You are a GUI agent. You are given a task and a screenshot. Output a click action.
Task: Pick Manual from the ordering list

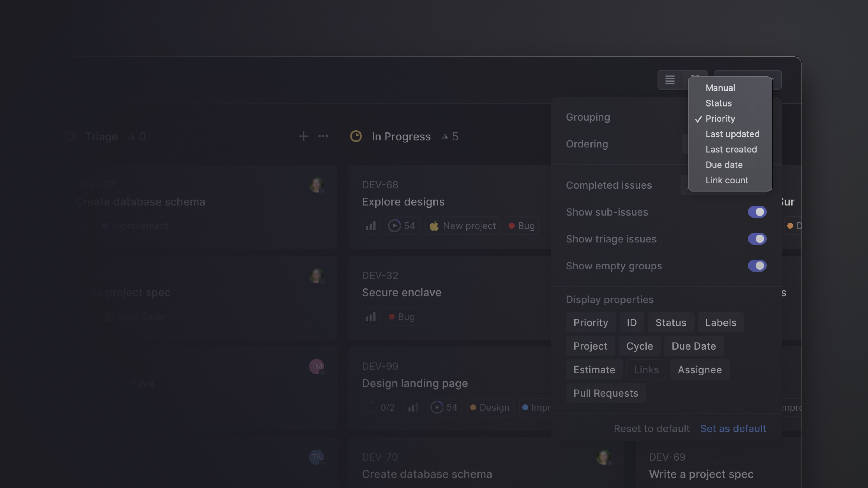click(720, 88)
